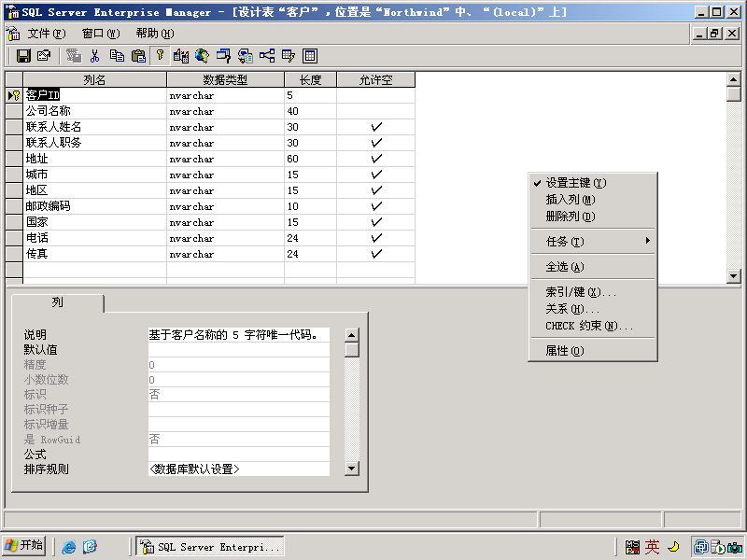Click the table with lightning bolt icon
The height and width of the screenshot is (560, 747).
[289, 56]
